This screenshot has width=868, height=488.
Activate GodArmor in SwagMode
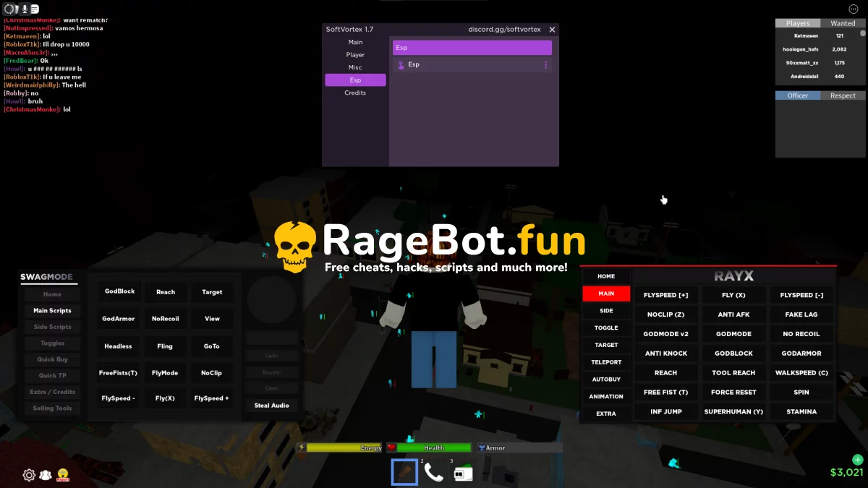click(119, 318)
